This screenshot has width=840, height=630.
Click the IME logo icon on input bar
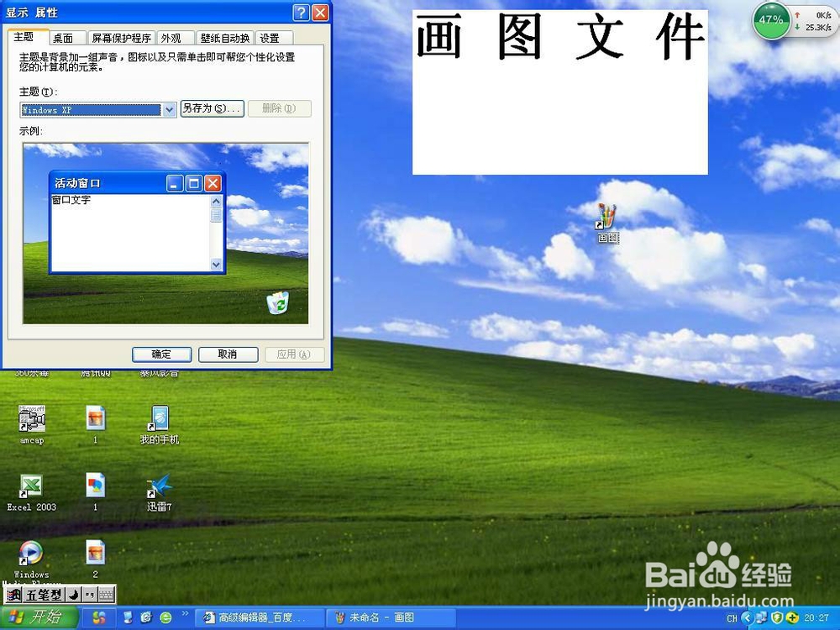click(13, 595)
